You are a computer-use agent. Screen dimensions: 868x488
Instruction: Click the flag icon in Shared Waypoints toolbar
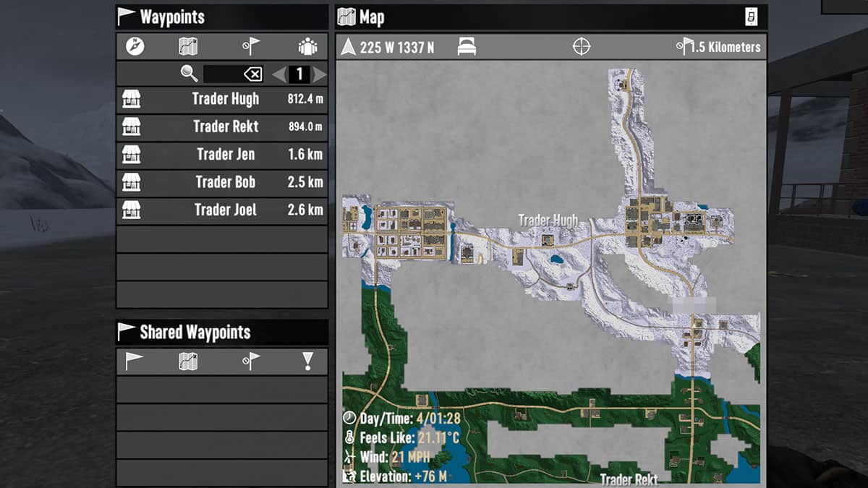coord(135,361)
